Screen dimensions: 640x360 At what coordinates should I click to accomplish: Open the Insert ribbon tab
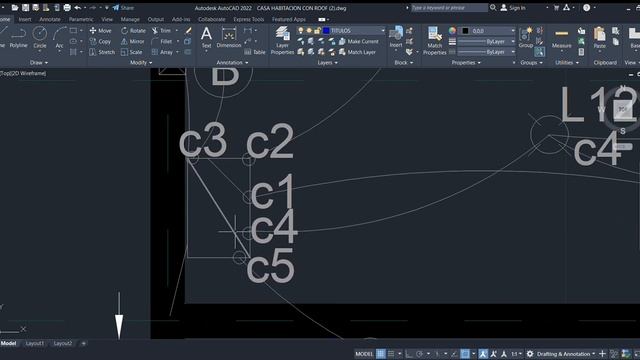[24, 19]
